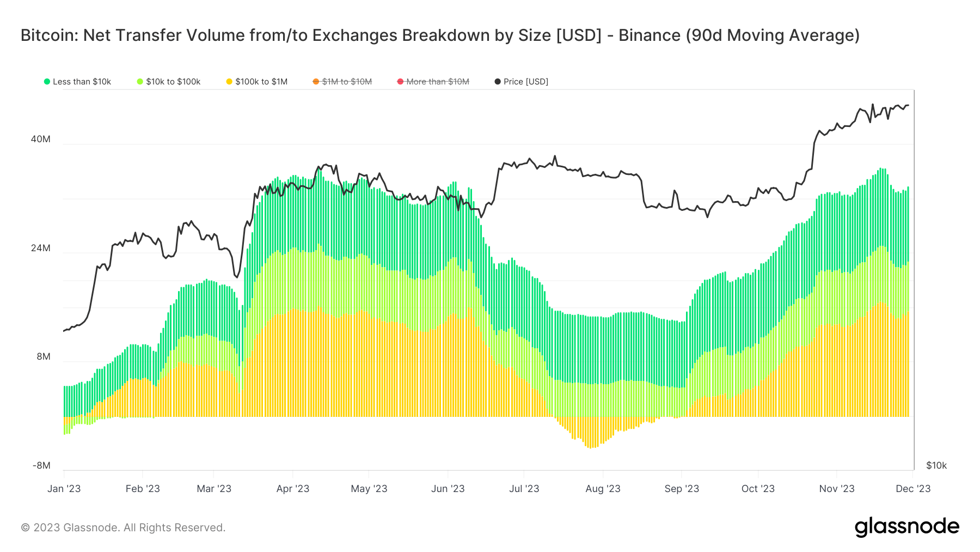Click the '24M' y-axis label
Screen dimensions: 980x552
point(40,248)
